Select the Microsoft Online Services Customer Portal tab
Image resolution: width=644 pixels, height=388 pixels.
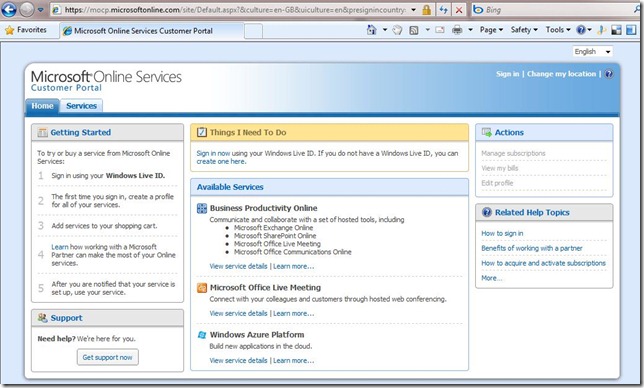coord(152,31)
